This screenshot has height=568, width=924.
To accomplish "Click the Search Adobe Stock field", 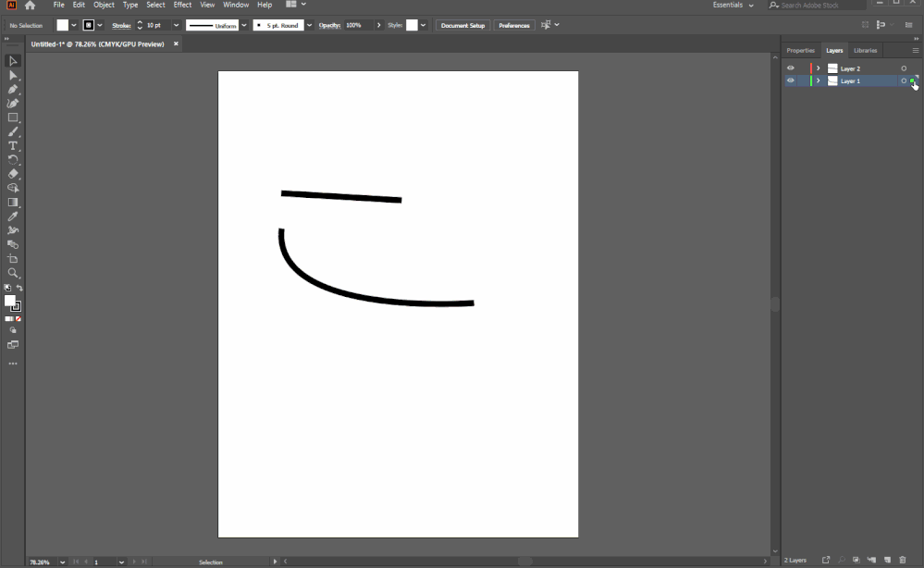I will pos(815,5).
